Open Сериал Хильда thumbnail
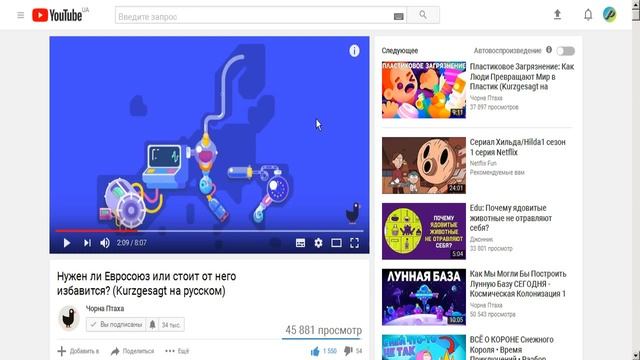The height and width of the screenshot is (360, 640). 424,165
